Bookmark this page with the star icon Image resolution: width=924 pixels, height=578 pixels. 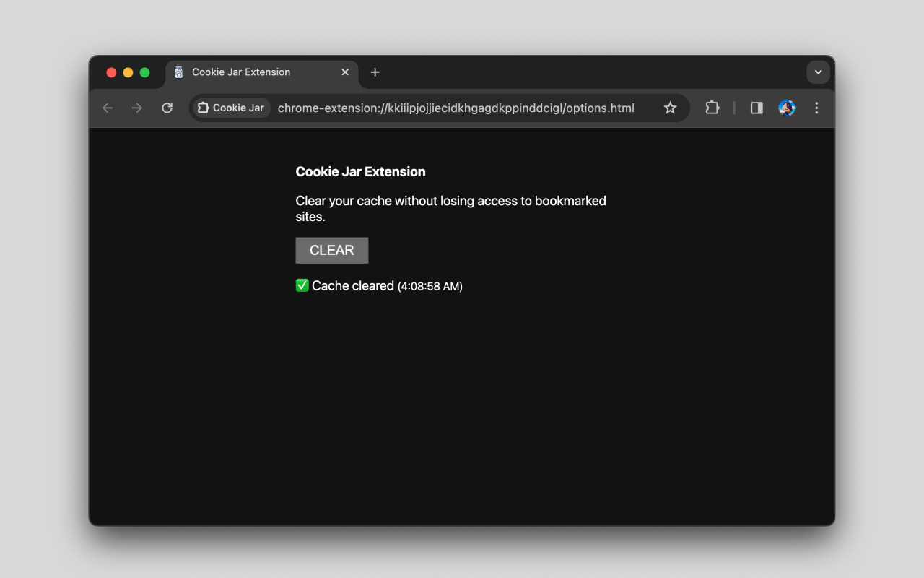point(670,108)
